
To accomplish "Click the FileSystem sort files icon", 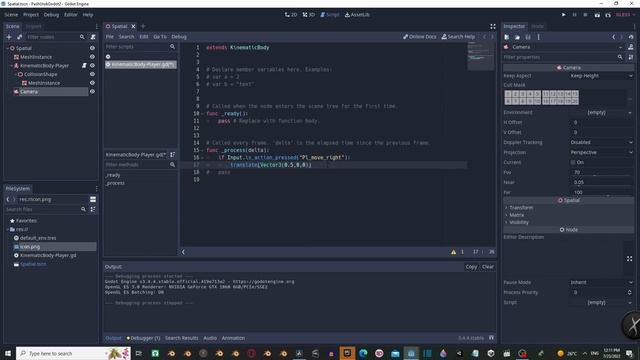I will coord(93,209).
